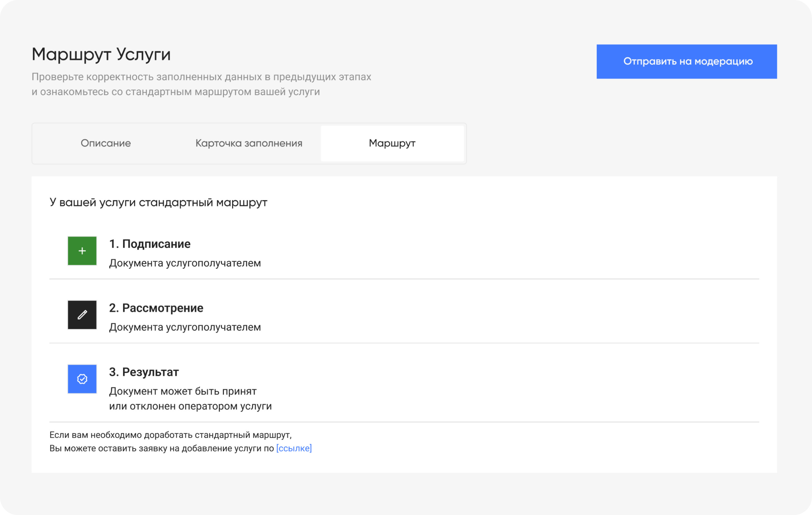This screenshot has height=515, width=812.
Task: Click the 2. Рассмотрение step title
Action: pyautogui.click(x=156, y=308)
